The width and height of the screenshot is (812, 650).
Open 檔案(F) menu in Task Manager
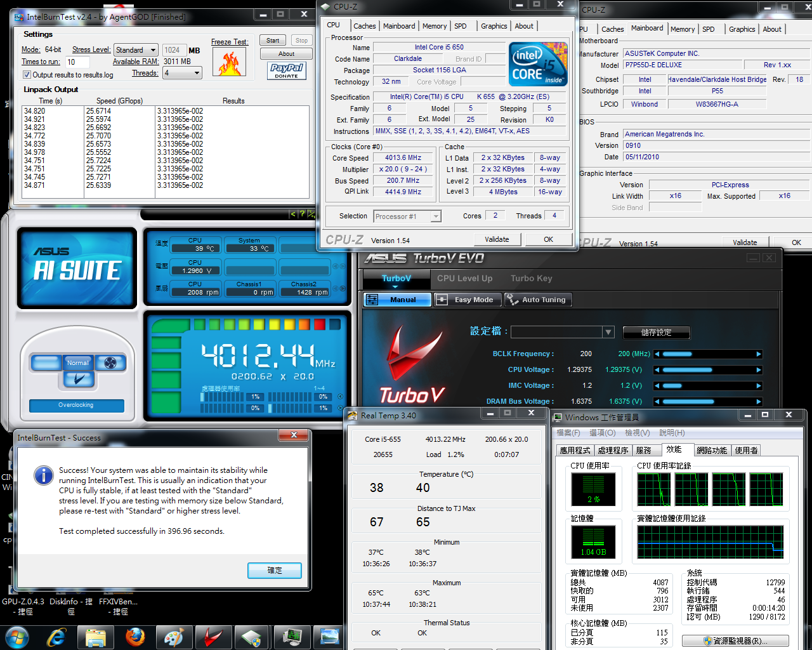(568, 433)
